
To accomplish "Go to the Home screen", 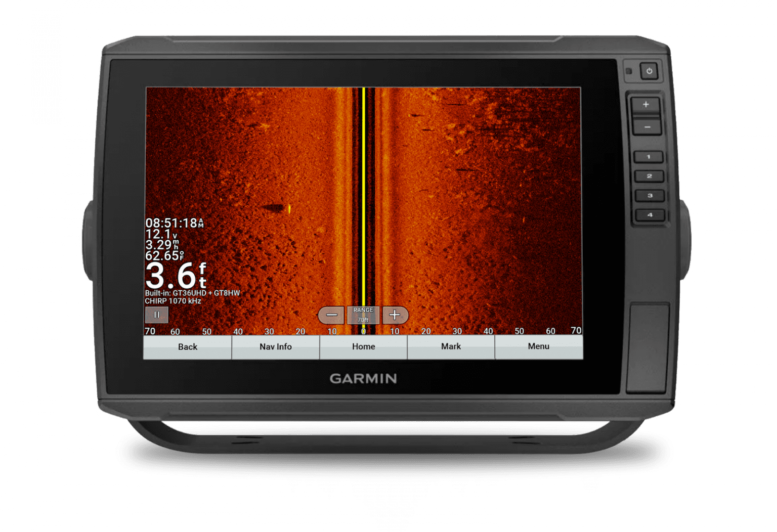I will pos(363,347).
